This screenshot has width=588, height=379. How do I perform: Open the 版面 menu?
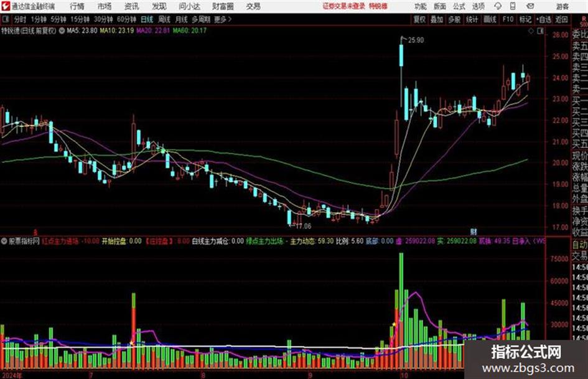pos(439,6)
